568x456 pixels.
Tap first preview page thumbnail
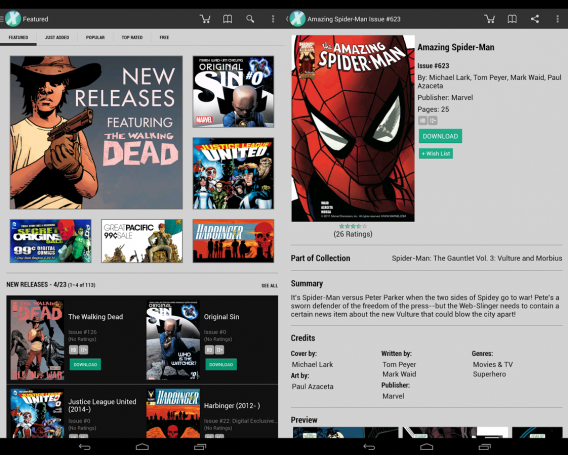click(x=345, y=432)
